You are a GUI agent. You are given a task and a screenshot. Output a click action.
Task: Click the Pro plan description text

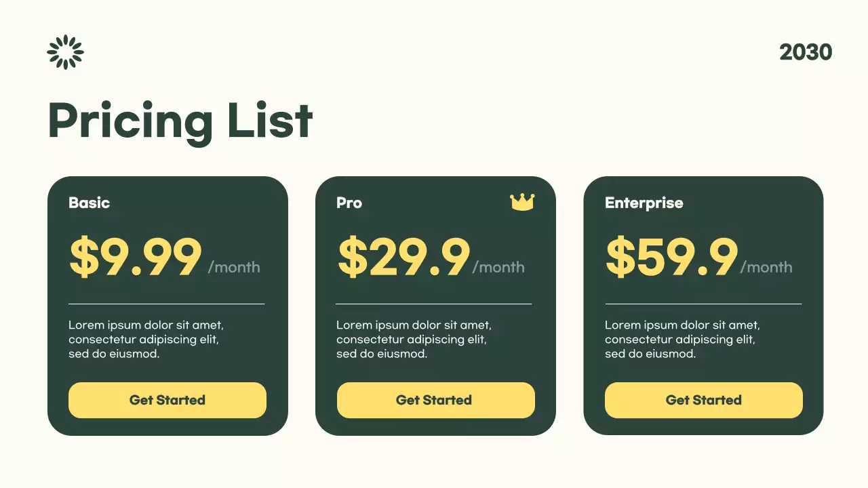pyautogui.click(x=414, y=339)
